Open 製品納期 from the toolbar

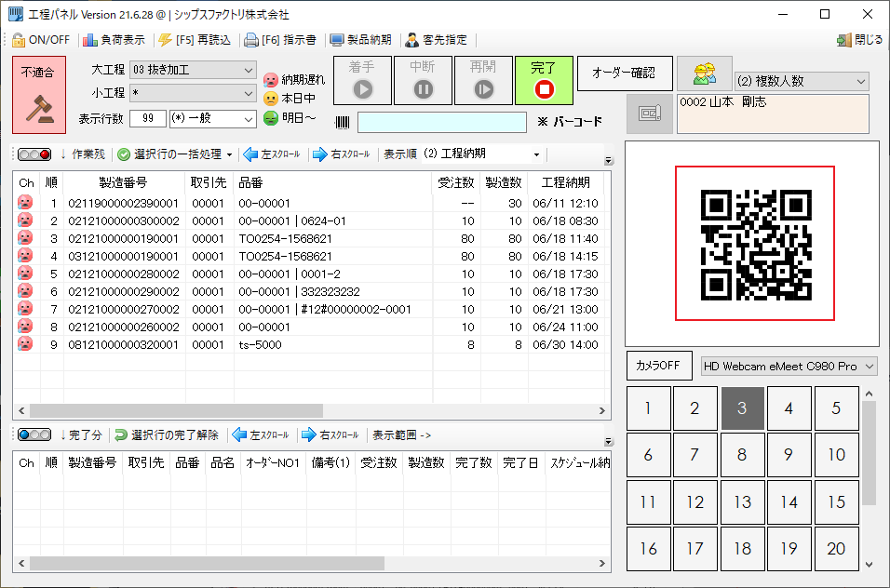pos(361,40)
